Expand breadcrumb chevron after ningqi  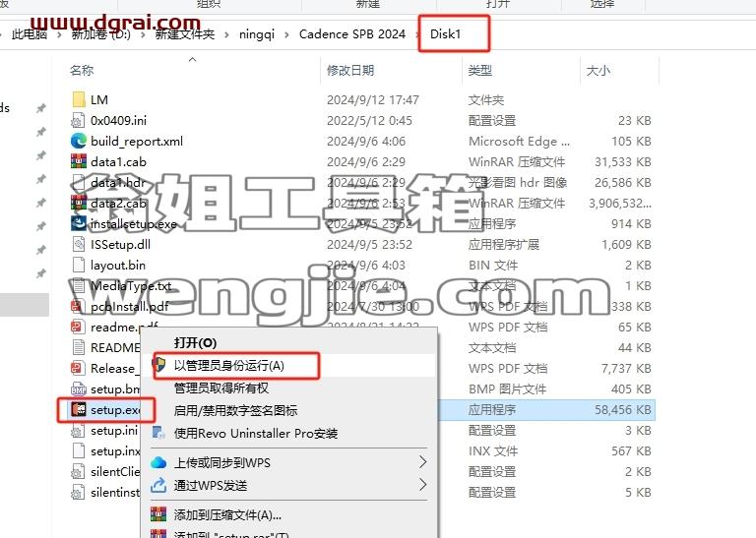pos(286,34)
